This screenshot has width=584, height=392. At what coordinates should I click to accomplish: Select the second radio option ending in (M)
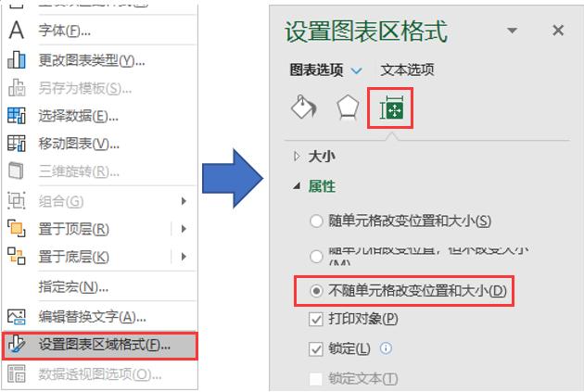point(316,256)
